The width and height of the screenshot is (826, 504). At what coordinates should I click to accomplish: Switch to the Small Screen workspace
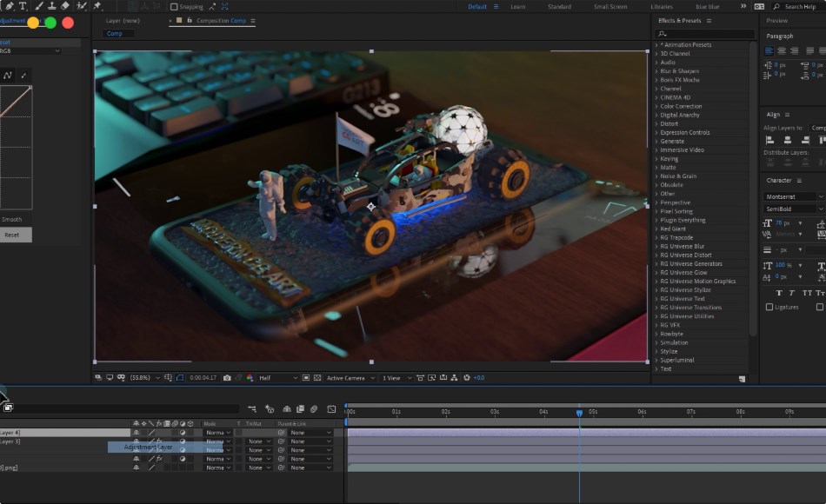610,7
